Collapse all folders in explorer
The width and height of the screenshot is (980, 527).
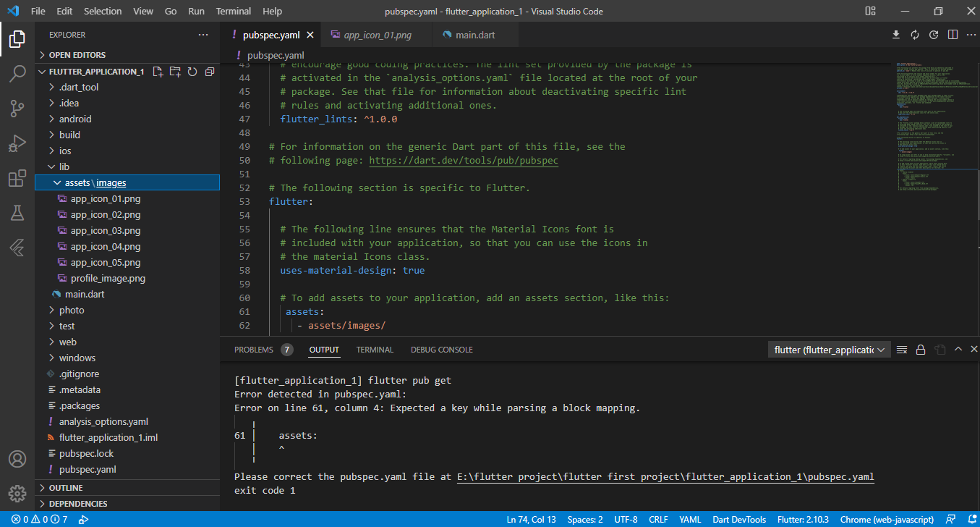coord(210,72)
